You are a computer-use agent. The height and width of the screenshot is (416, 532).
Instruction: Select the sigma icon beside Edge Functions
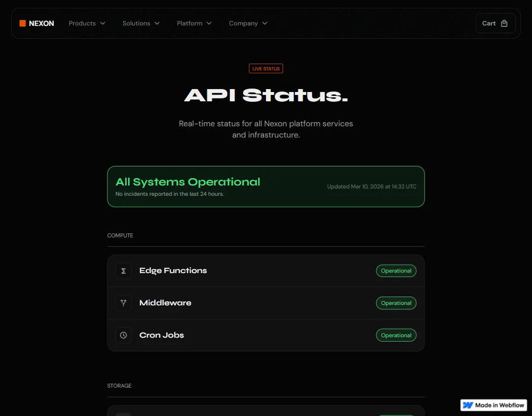pos(123,271)
